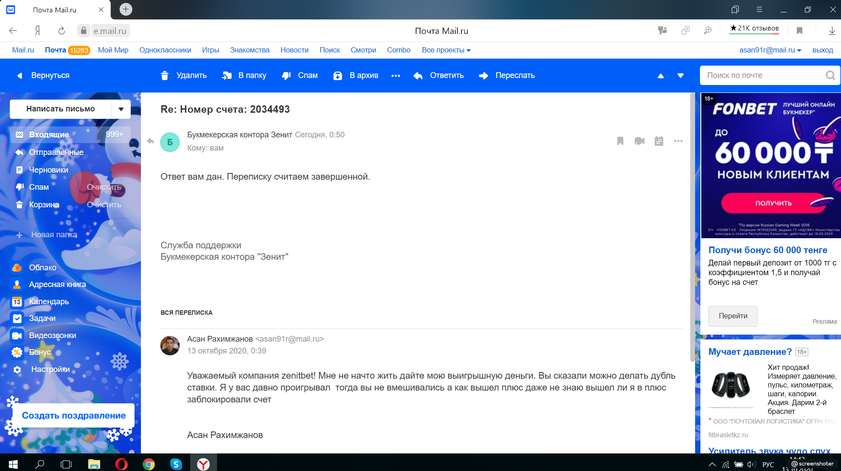Mark message as Спам
841x471 pixels.
300,76
